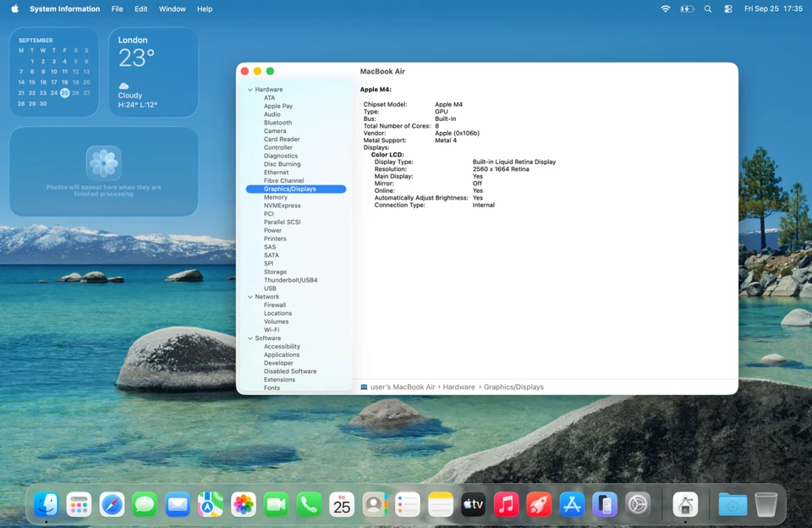Launch Safari from the dock
Screen dimensions: 812x528
pyautogui.click(x=112, y=504)
